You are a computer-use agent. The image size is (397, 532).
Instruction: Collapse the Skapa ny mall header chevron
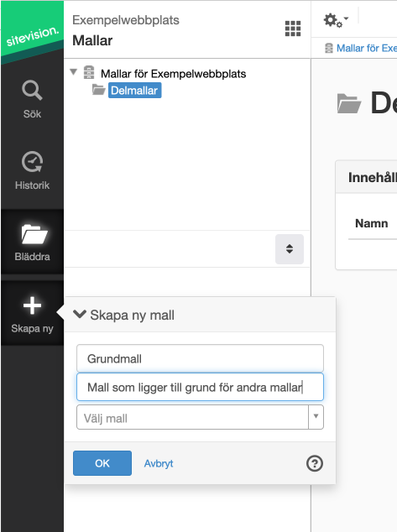[x=80, y=314]
